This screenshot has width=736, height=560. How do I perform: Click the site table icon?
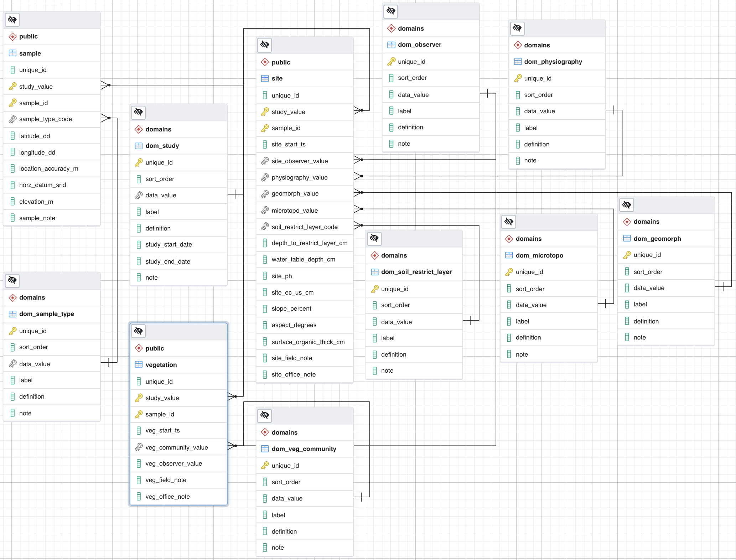[265, 78]
